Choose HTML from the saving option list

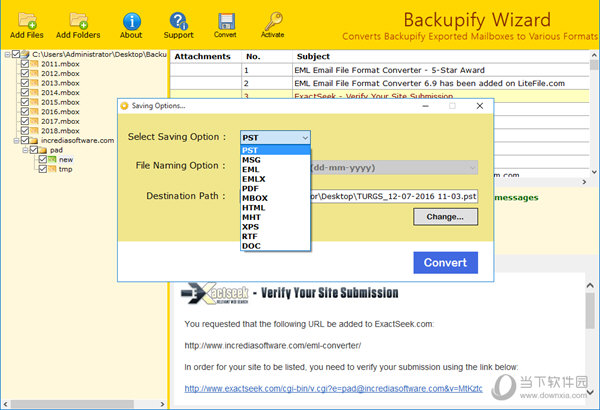(x=275, y=208)
